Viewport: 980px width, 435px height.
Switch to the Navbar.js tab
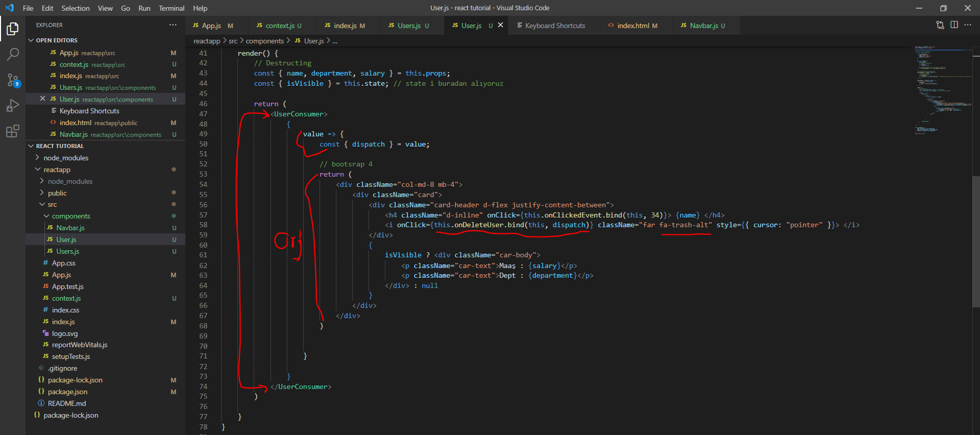[703, 26]
